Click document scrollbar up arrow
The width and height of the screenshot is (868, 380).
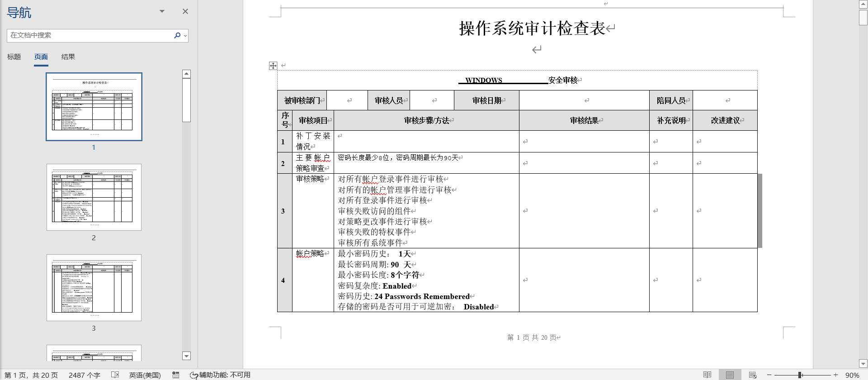click(x=863, y=5)
